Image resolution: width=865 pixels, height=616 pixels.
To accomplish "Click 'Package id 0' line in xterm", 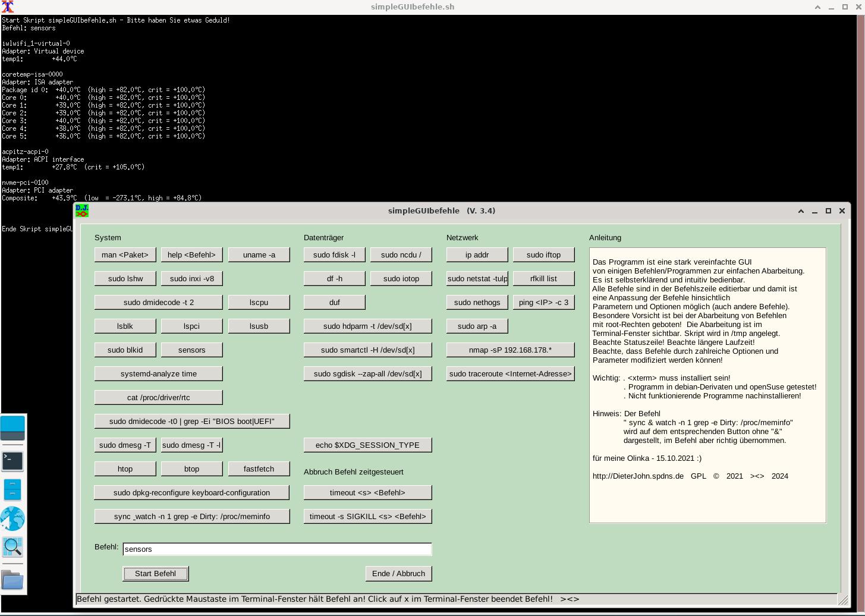I will [x=103, y=90].
